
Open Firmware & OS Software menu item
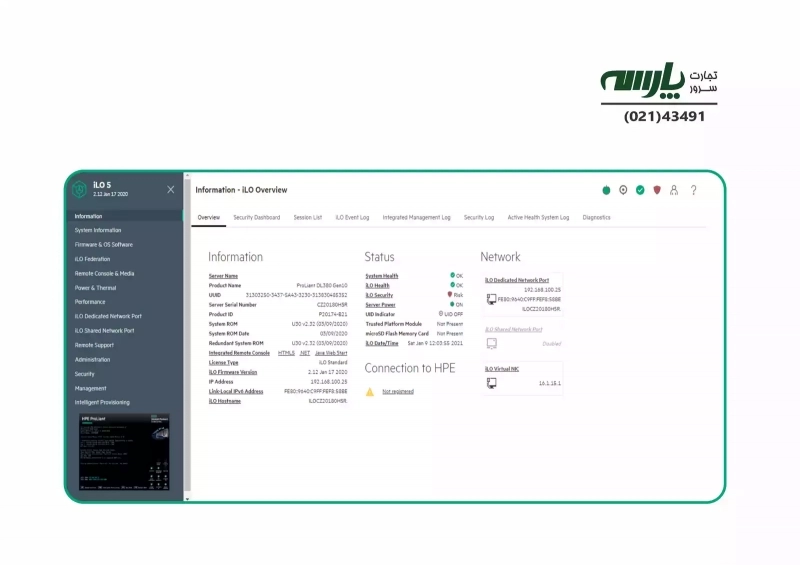[103, 244]
